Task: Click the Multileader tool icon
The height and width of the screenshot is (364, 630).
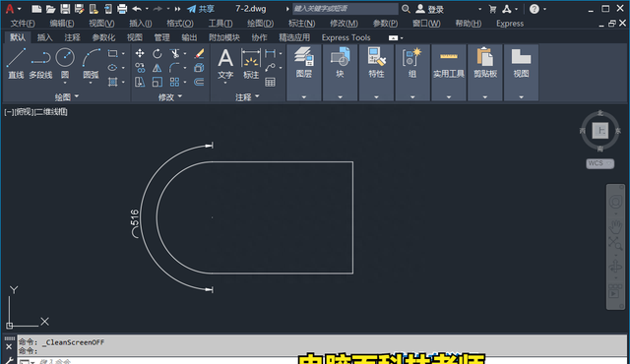Action: pos(271,68)
